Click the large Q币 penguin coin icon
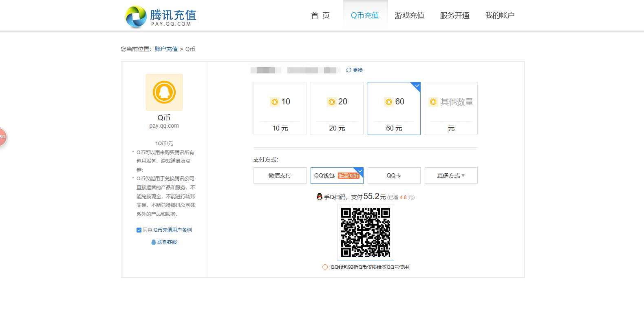Image resolution: width=644 pixels, height=310 pixels. click(x=164, y=92)
